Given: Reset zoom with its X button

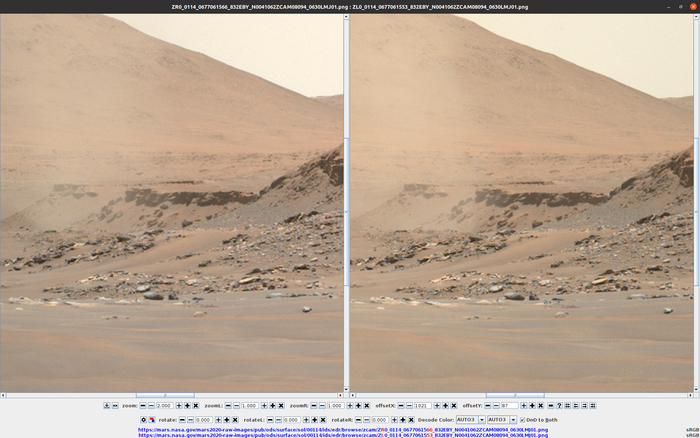Looking at the screenshot, I should [x=196, y=406].
